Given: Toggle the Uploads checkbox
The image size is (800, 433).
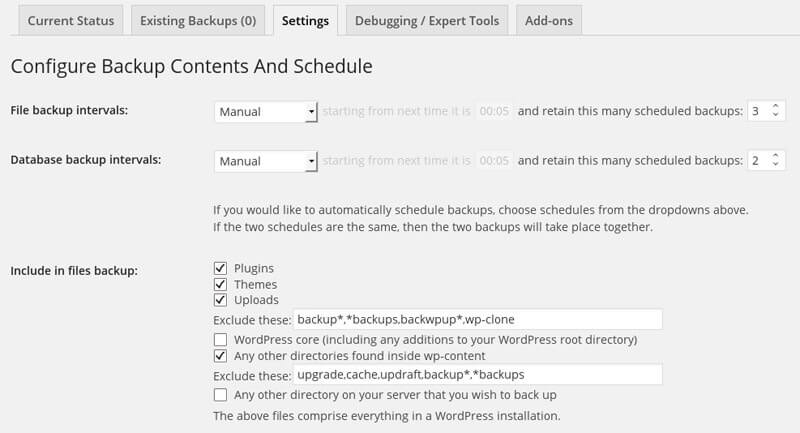Looking at the screenshot, I should click(x=220, y=299).
